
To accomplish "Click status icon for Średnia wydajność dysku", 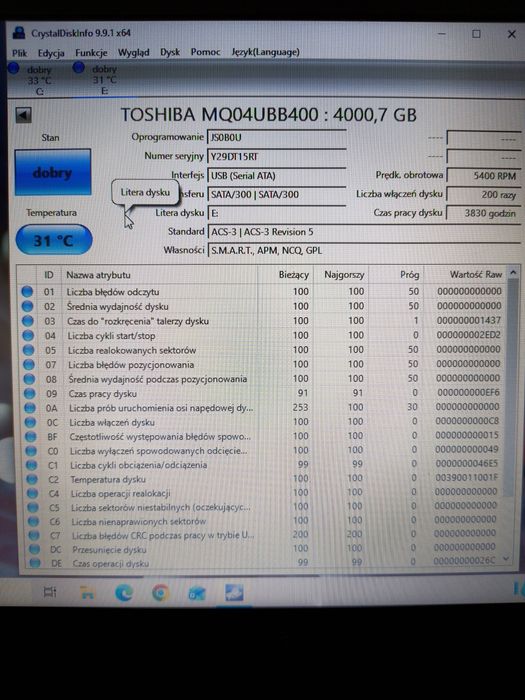I will [x=27, y=306].
